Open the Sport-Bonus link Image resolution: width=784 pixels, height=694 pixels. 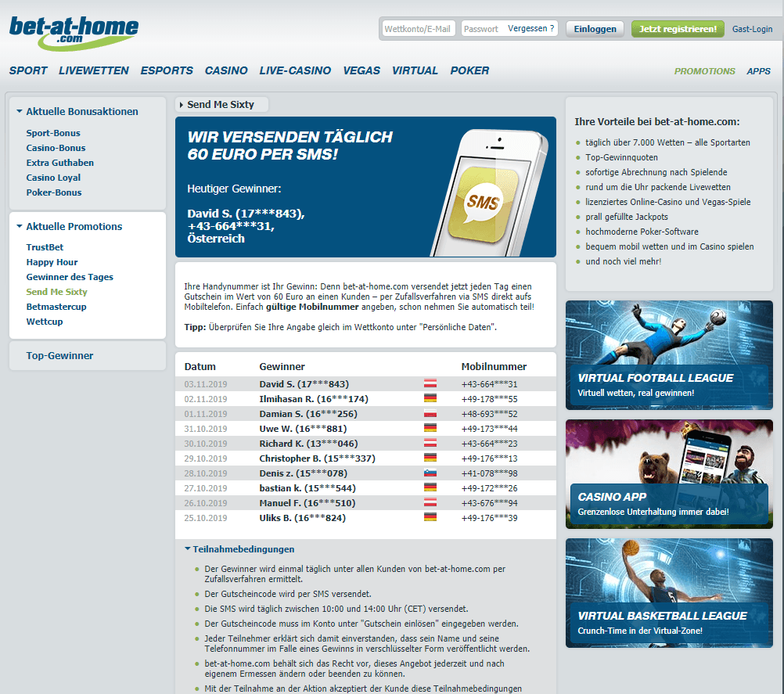53,133
